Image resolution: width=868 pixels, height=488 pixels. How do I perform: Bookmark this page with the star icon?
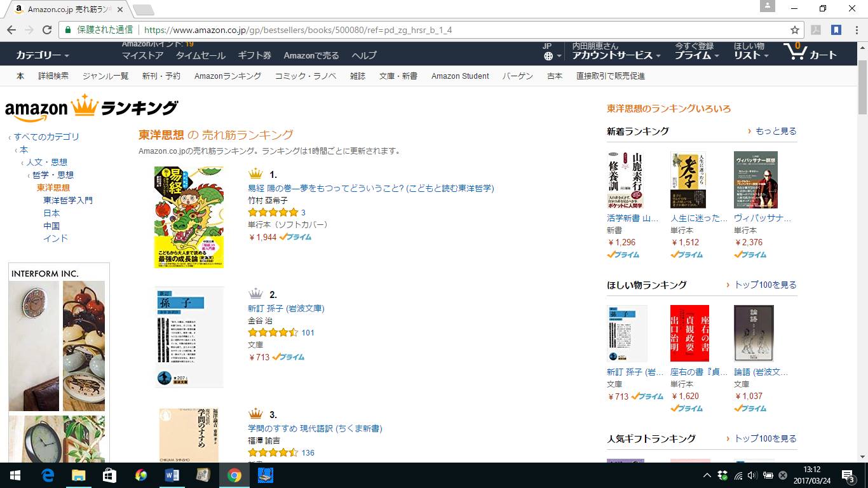[x=794, y=30]
